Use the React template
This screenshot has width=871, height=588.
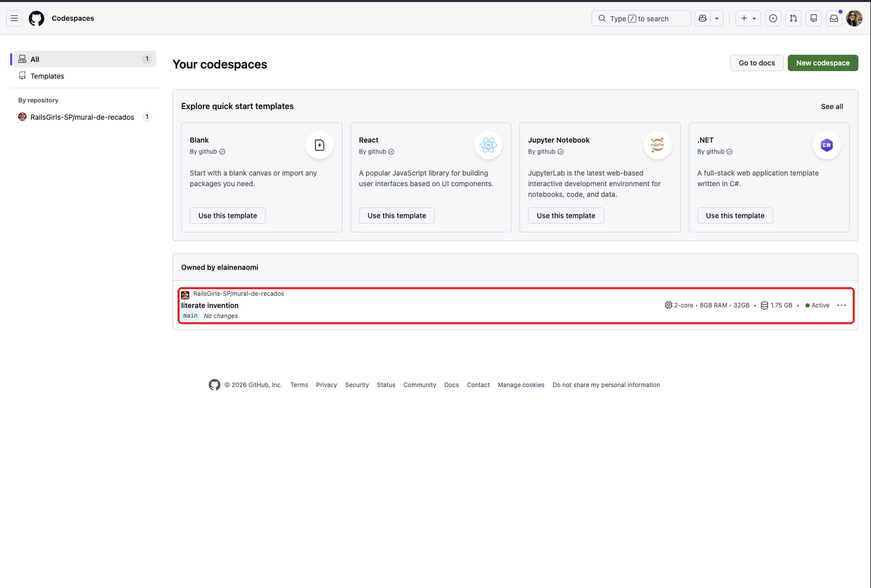click(x=397, y=216)
